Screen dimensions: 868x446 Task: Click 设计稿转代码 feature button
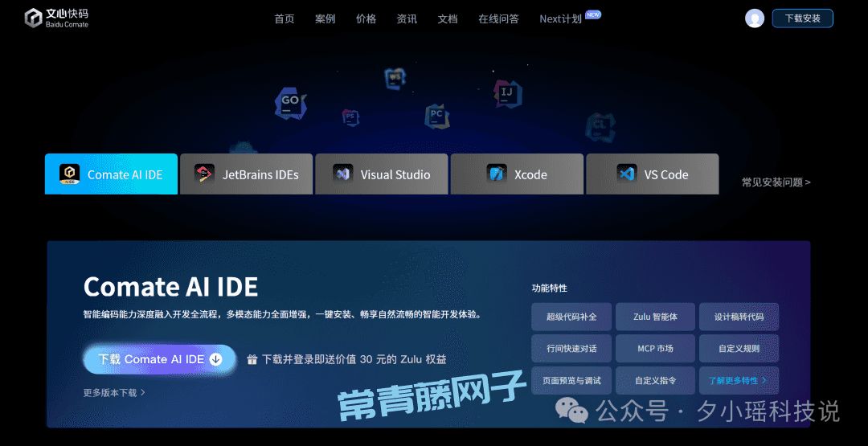coord(739,317)
